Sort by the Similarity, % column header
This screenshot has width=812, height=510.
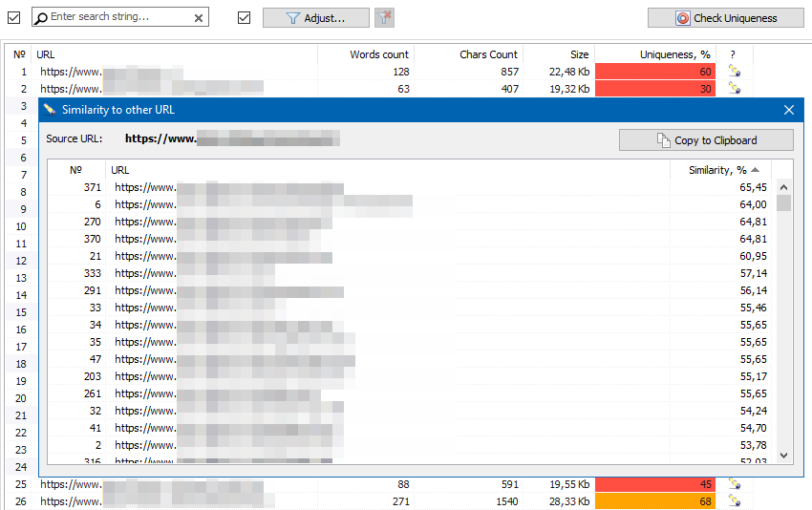pyautogui.click(x=719, y=170)
